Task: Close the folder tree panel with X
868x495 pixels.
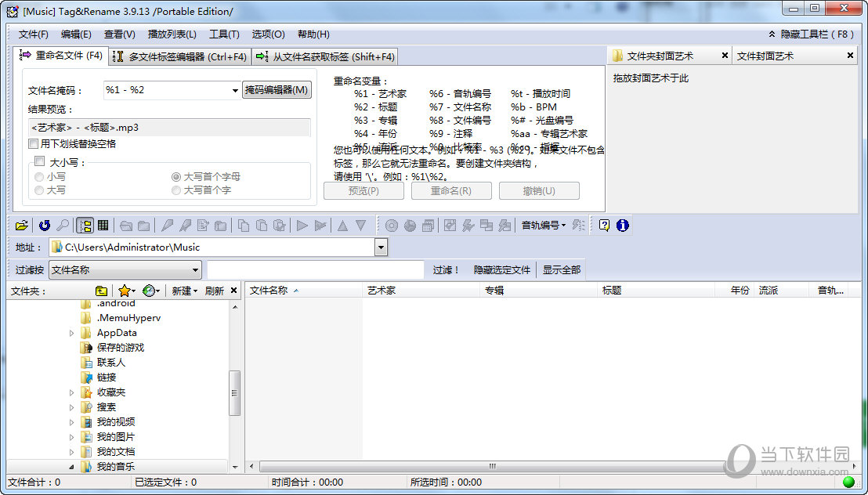Action: [x=233, y=291]
